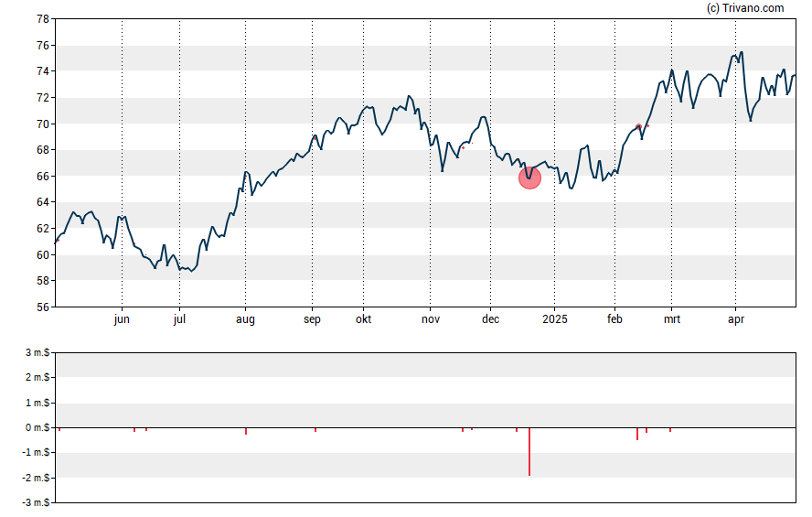
Task: Click the 'sep' month label
Action: point(312,319)
